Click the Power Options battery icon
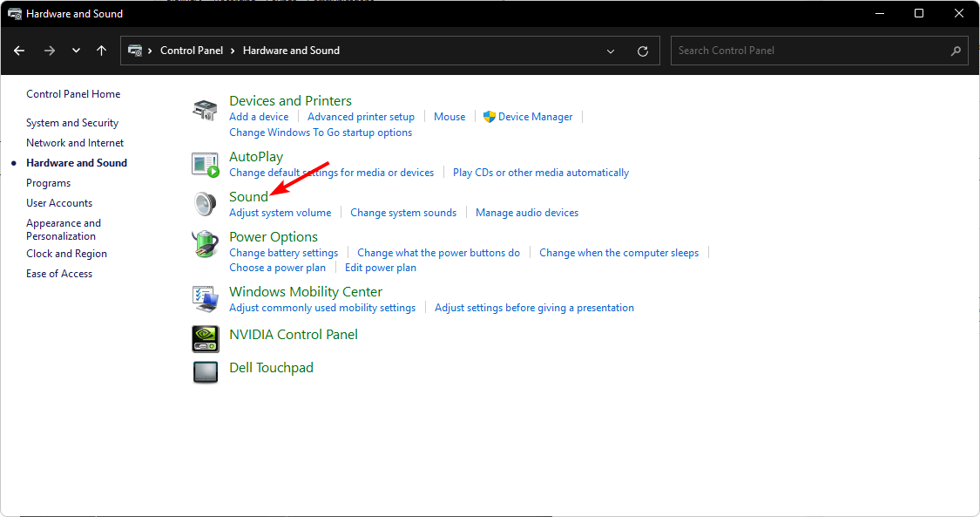This screenshot has height=517, width=980. pyautogui.click(x=205, y=243)
